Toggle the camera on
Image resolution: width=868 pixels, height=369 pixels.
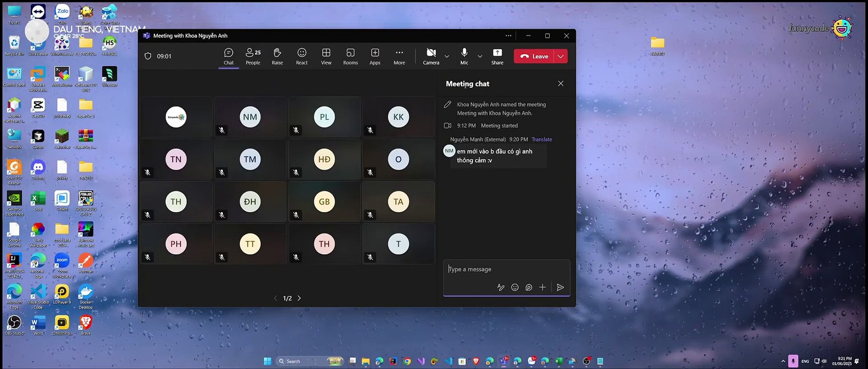coord(431,56)
